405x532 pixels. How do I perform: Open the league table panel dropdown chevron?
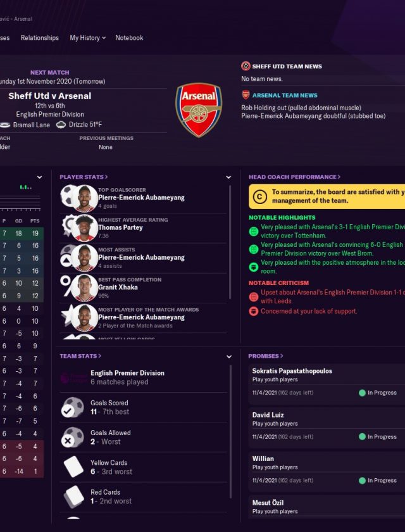pyautogui.click(x=39, y=177)
